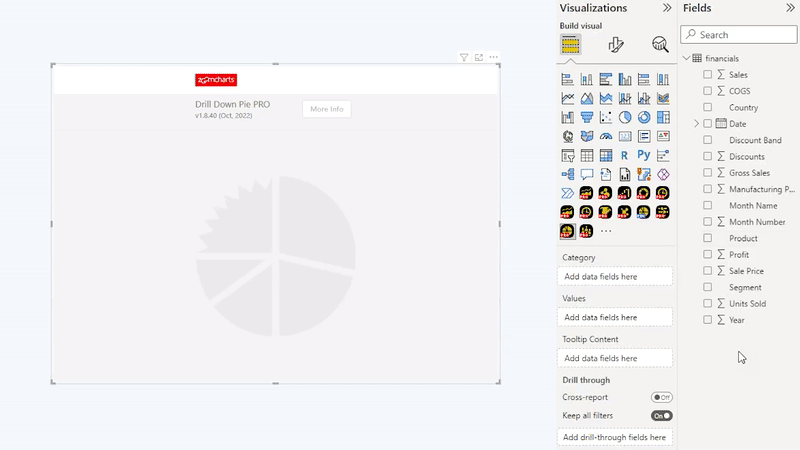Check the Sales field checkbox
This screenshot has width=800, height=450.
[708, 75]
